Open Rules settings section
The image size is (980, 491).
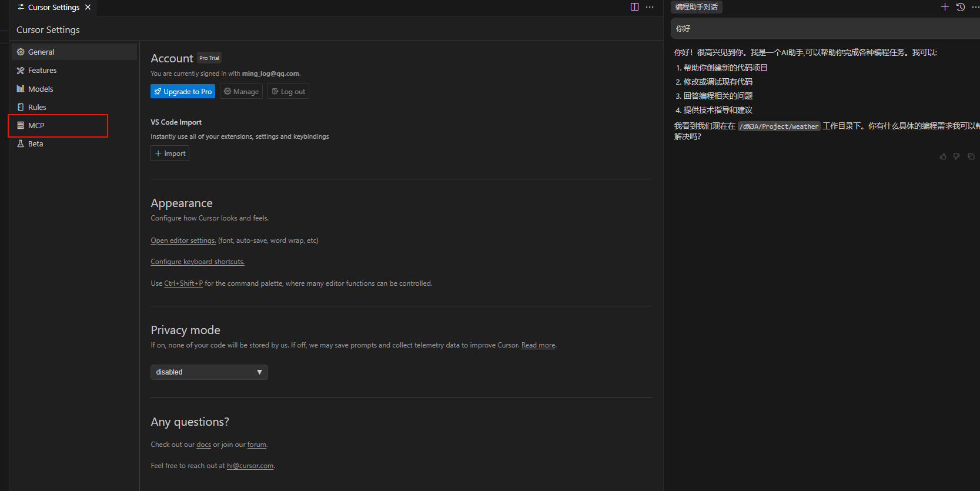coord(74,107)
